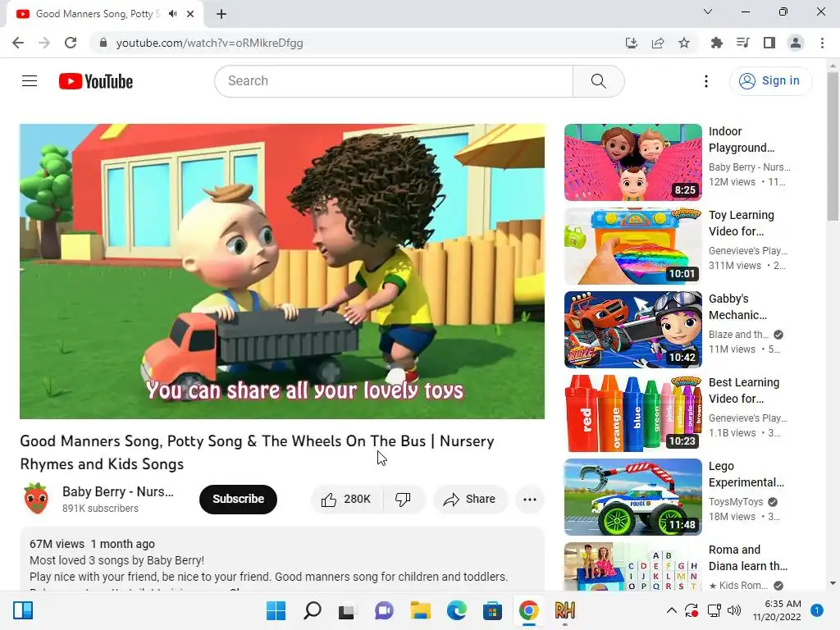The width and height of the screenshot is (840, 630).
Task: Bookmark this page with star icon
Action: point(684,43)
